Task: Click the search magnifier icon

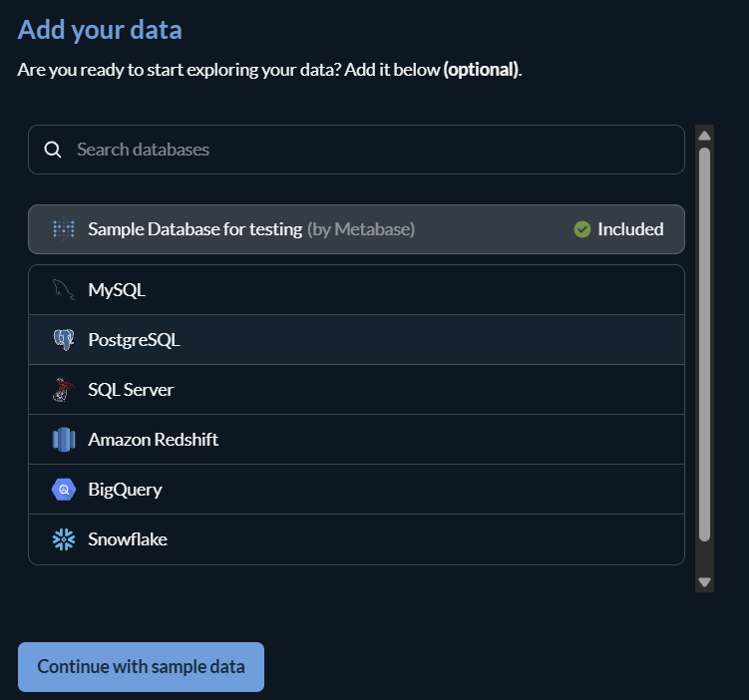Action: [54, 150]
